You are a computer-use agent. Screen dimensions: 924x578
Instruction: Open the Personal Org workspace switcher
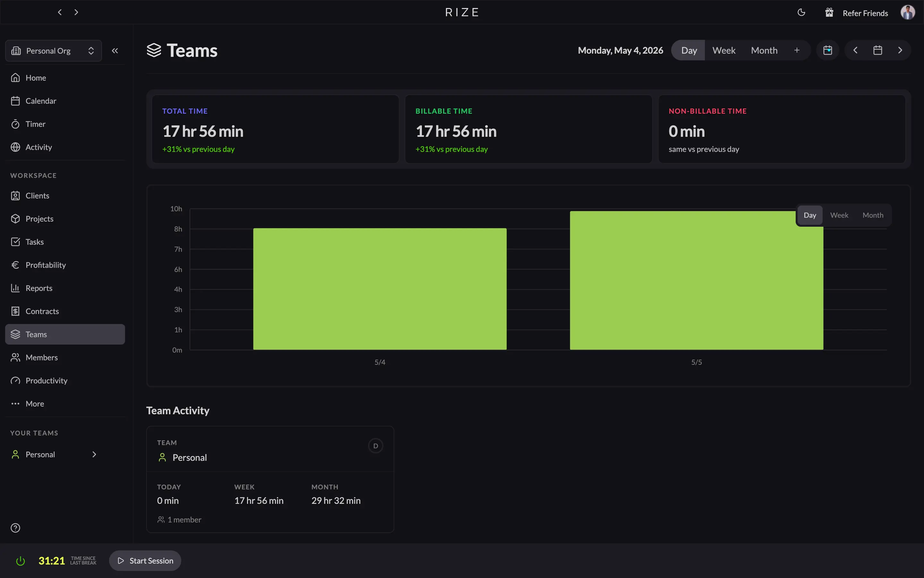point(54,50)
